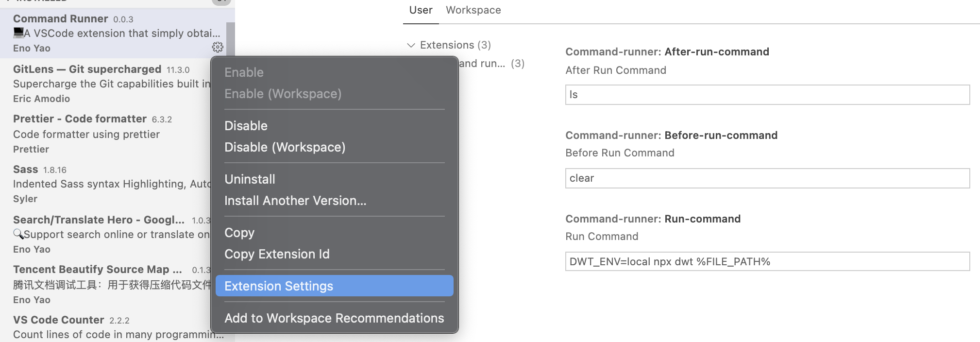Choose Install Another Version… option
This screenshot has width=980, height=342.
[x=295, y=201]
